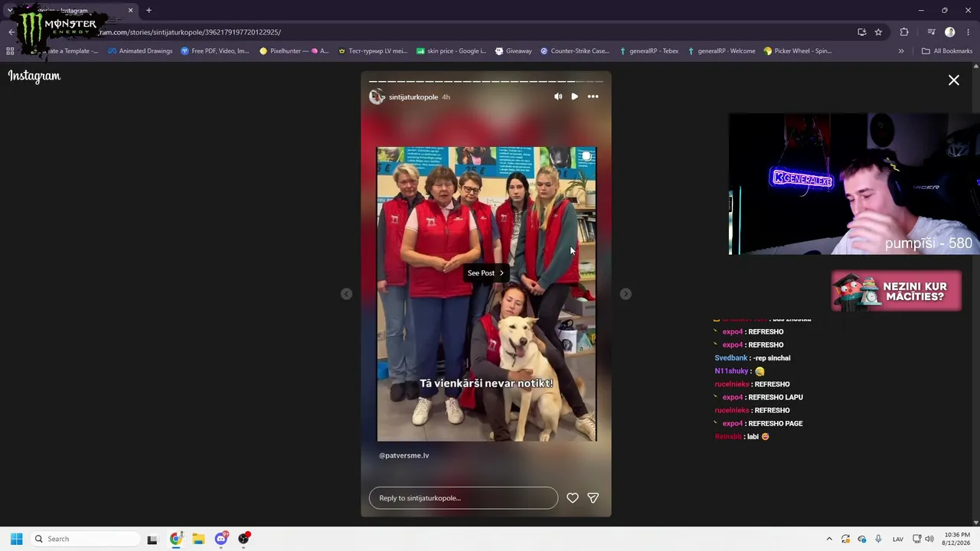The image size is (980, 551).
Task: Like the story with the heart icon
Action: click(573, 498)
